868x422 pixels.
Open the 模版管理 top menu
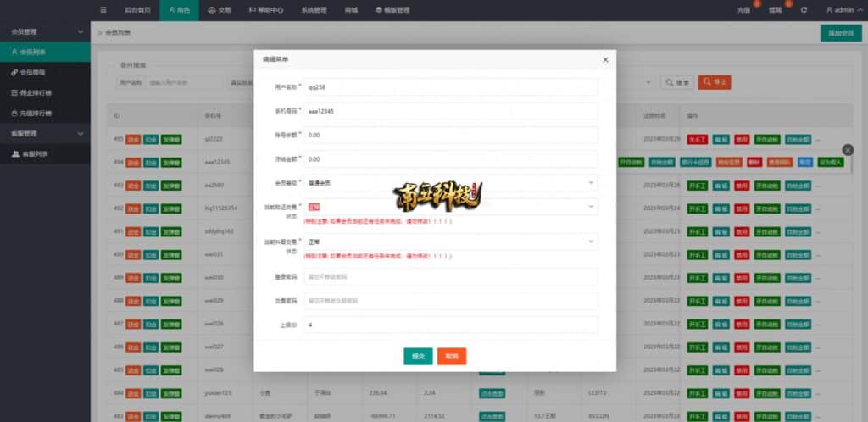point(392,10)
